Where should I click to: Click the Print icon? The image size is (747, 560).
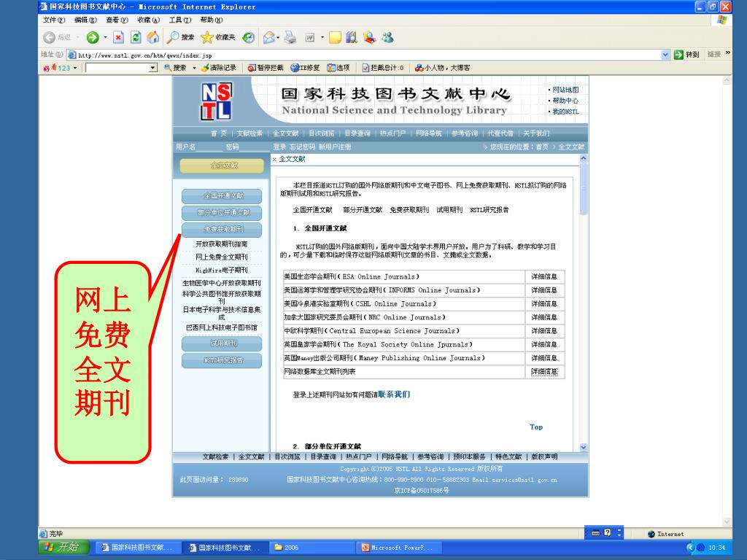click(x=290, y=37)
